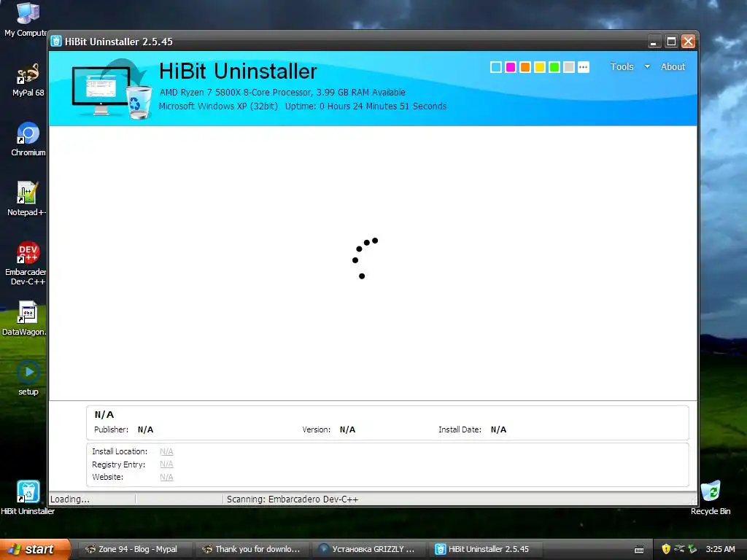Open the Tools menu
The width and height of the screenshot is (747, 560).
(622, 66)
